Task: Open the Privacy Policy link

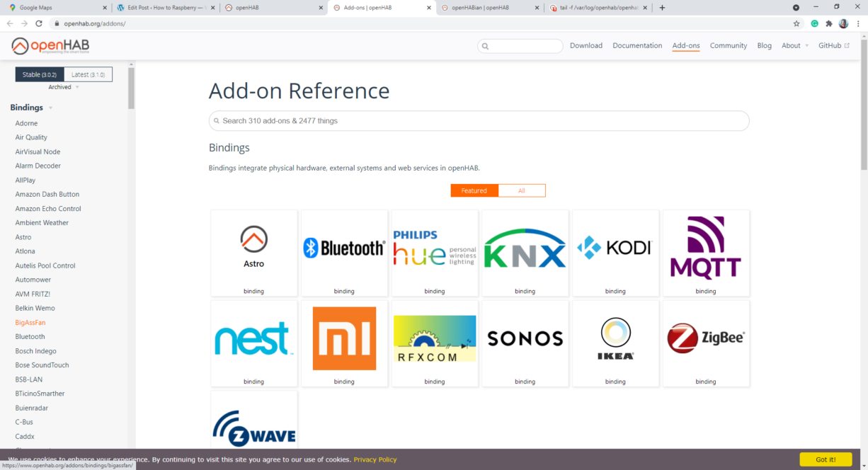Action: (375, 459)
